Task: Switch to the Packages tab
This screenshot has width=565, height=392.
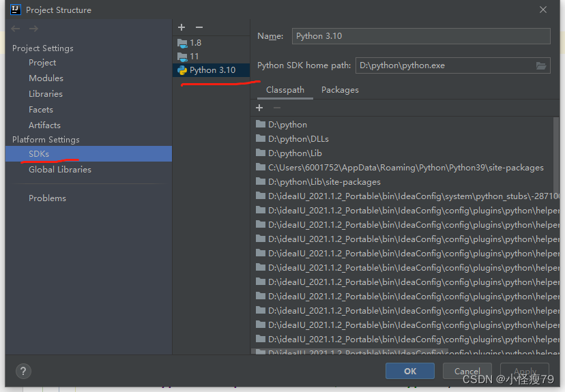Action: pyautogui.click(x=340, y=90)
